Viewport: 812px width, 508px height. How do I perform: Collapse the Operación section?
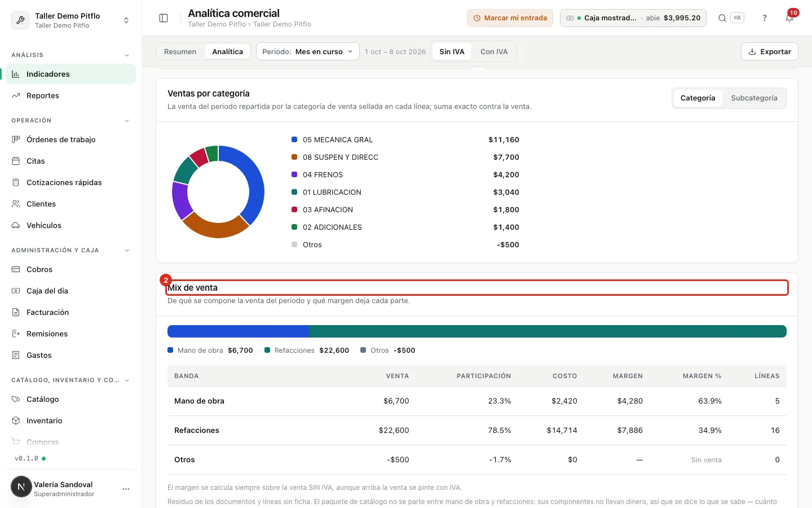tap(127, 121)
